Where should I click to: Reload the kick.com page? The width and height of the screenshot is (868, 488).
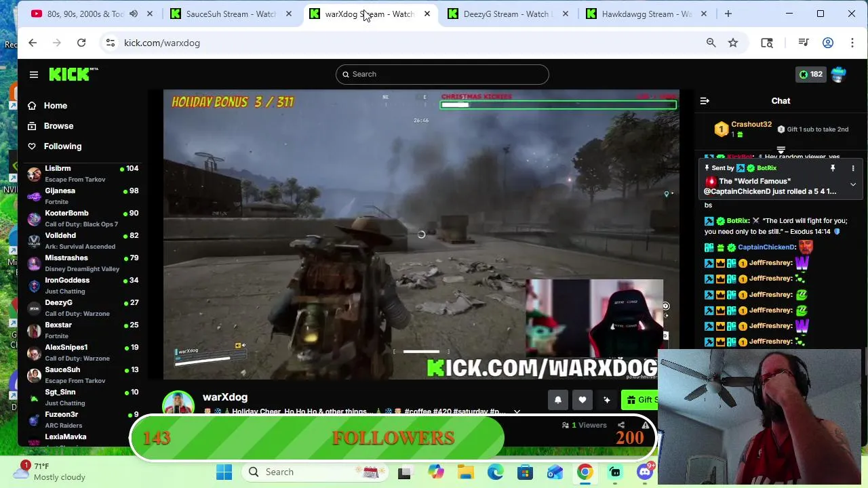click(81, 43)
